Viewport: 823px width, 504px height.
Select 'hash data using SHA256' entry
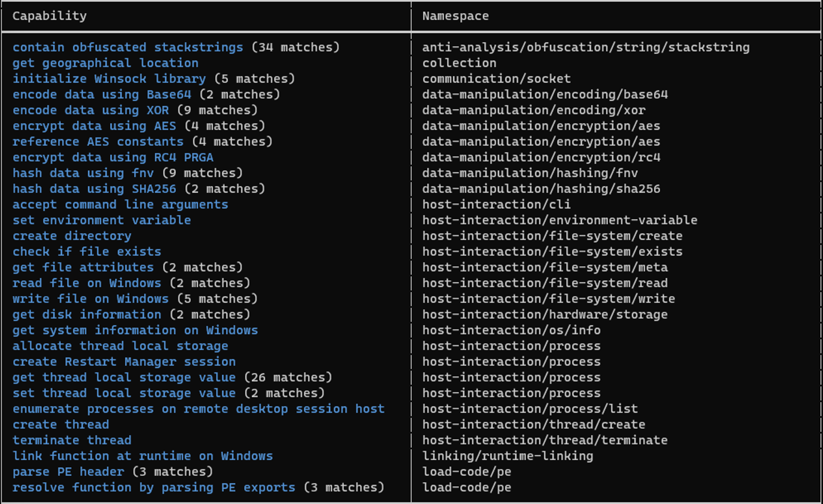94,189
